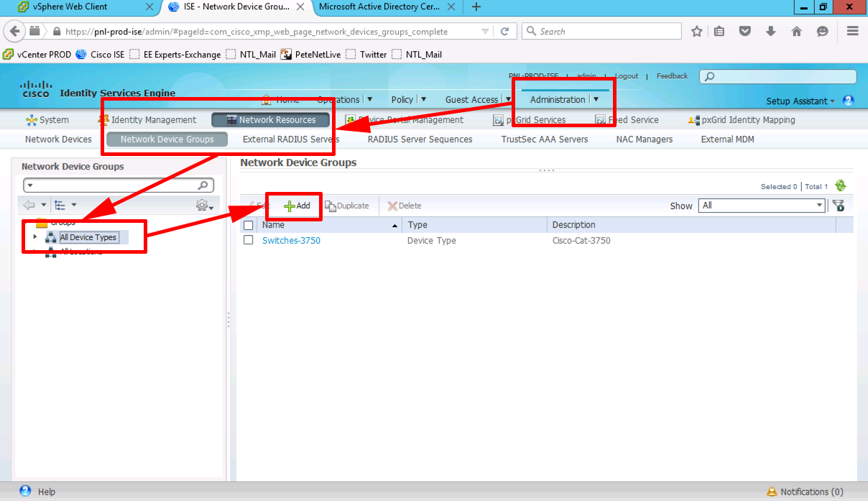Click the Delete button
This screenshot has width=868, height=501.
(x=405, y=206)
